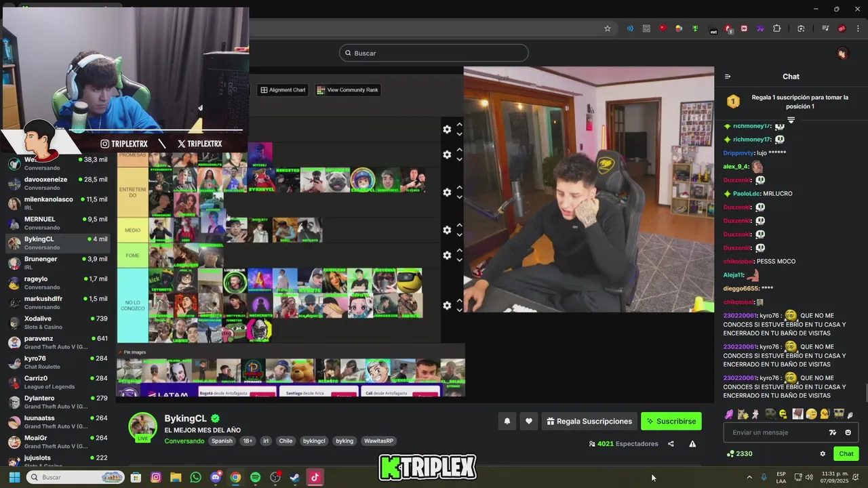This screenshot has height=488, width=868.
Task: Open Dylantero channel in sidebar
Action: click(x=58, y=402)
